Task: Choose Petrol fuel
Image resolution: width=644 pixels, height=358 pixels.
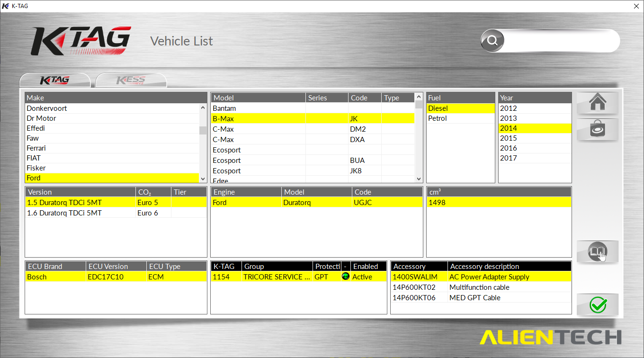Action: coord(461,118)
